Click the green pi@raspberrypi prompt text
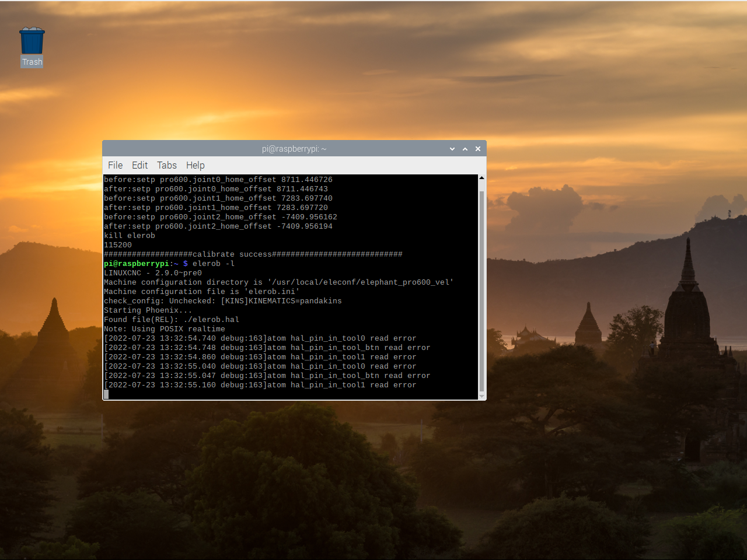 (137, 264)
